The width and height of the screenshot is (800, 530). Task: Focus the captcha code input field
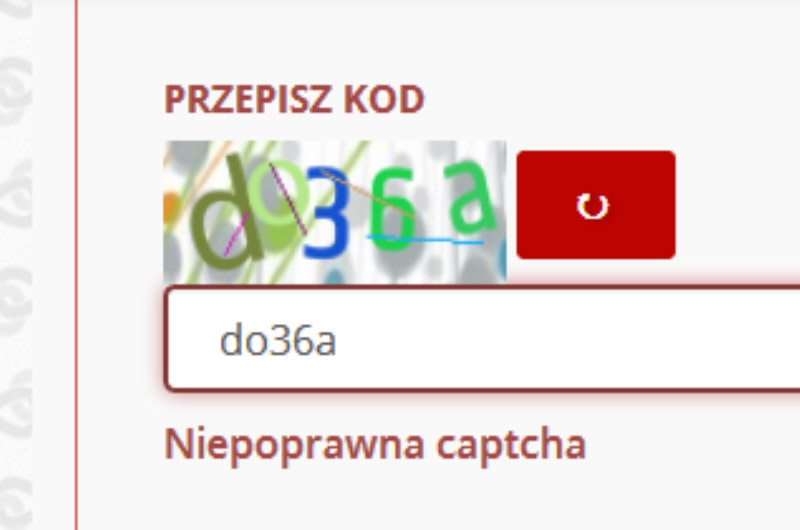click(482, 339)
